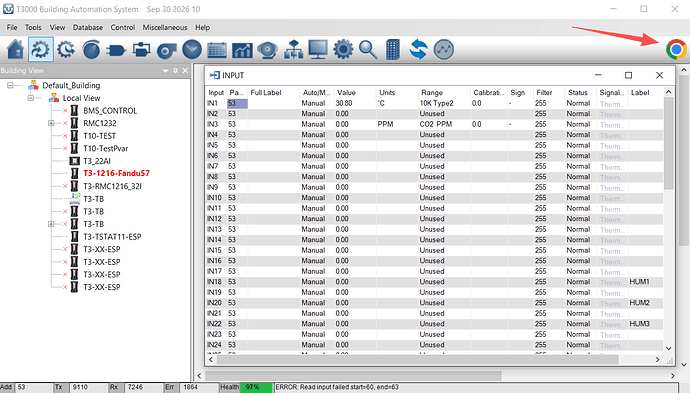690x393 pixels.
Task: Open the Chrome browser icon
Action: click(676, 49)
